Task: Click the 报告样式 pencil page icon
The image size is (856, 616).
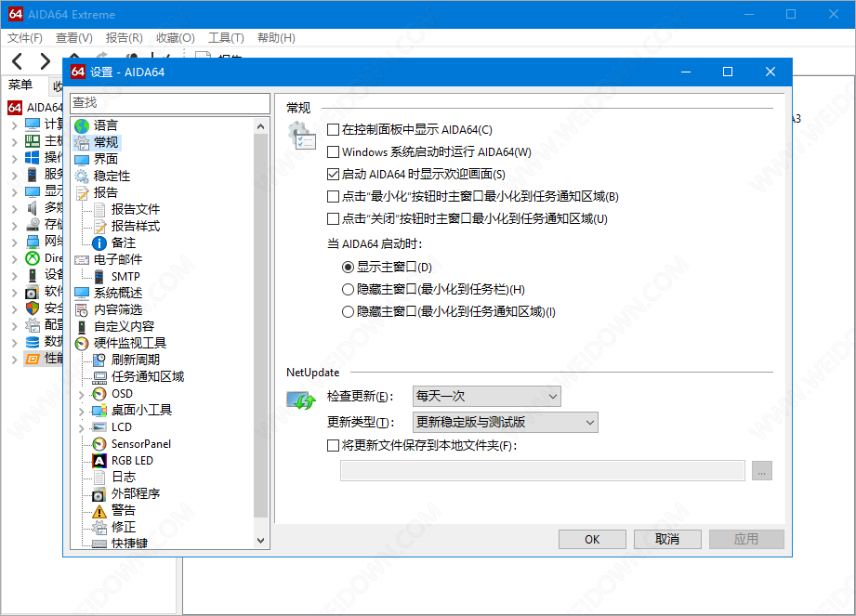Action: click(x=99, y=227)
